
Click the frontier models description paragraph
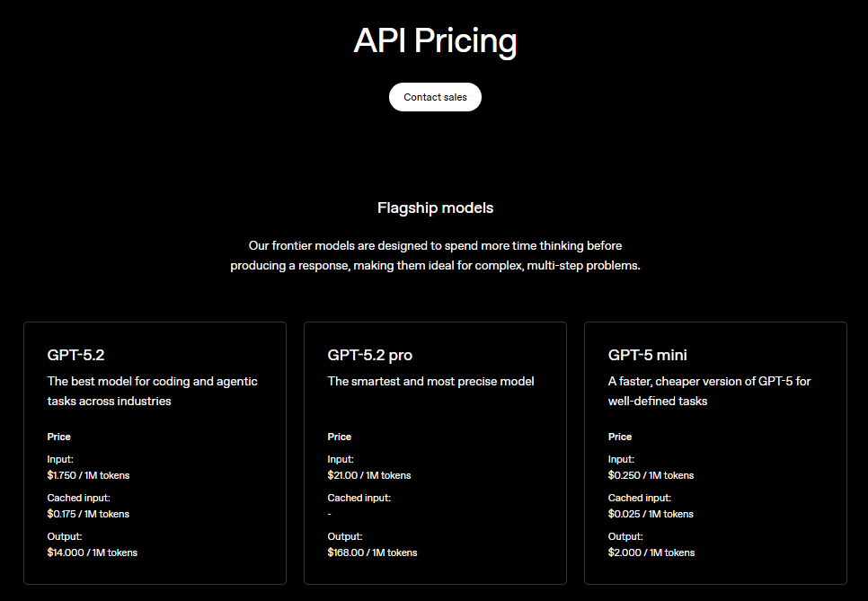pyautogui.click(x=435, y=255)
